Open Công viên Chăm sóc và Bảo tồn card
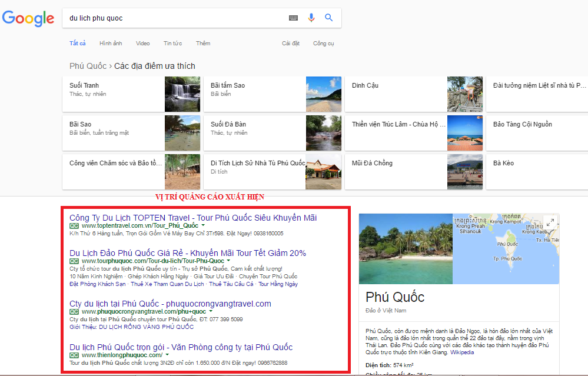Screen dimensions: 588x376 tap(131, 172)
